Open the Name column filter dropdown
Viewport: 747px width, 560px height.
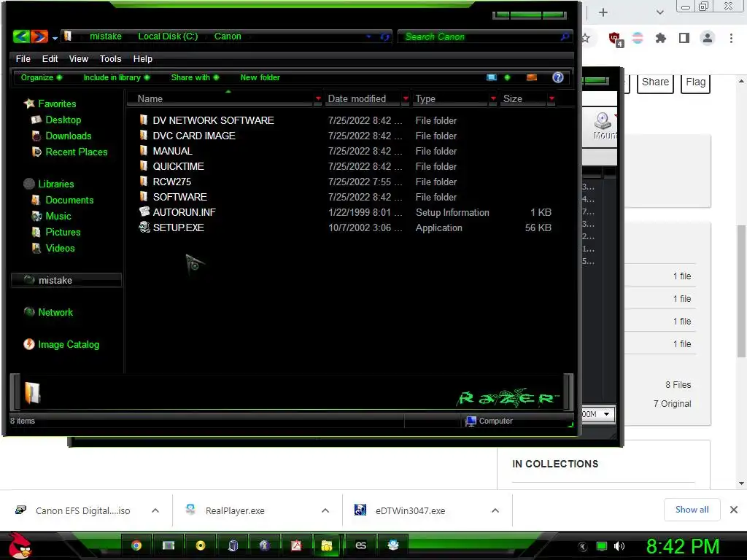[x=318, y=98]
